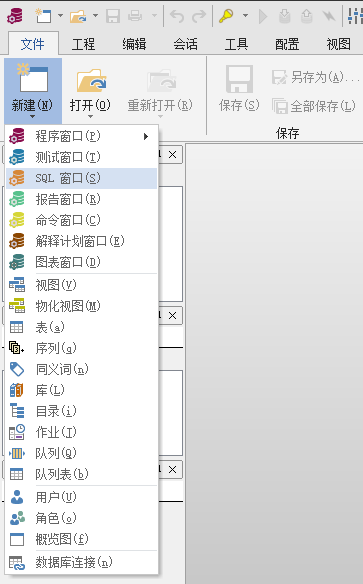Click the commit icon in top toolbar
Image resolution: width=363 pixels, height=584 pixels.
(284, 16)
